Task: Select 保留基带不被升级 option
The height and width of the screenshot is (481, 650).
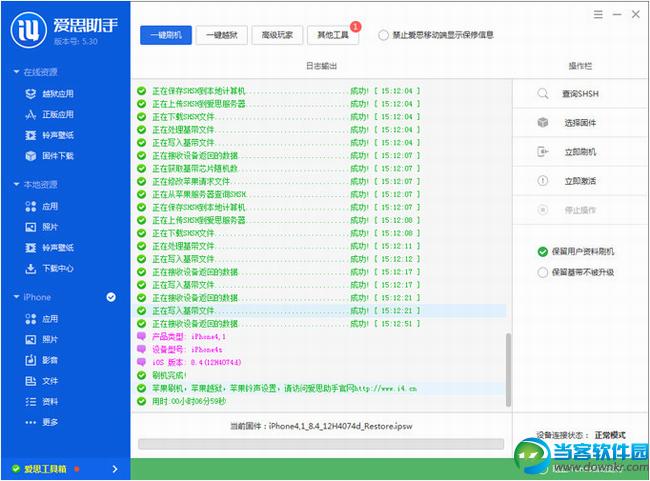Action: 543,271
